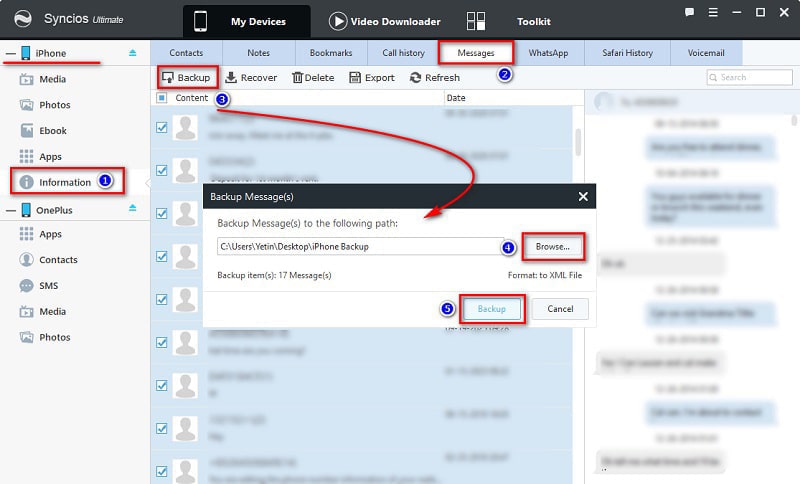Viewport: 800px width, 484px height.
Task: Open the Toolkit grid icon
Action: (476, 21)
